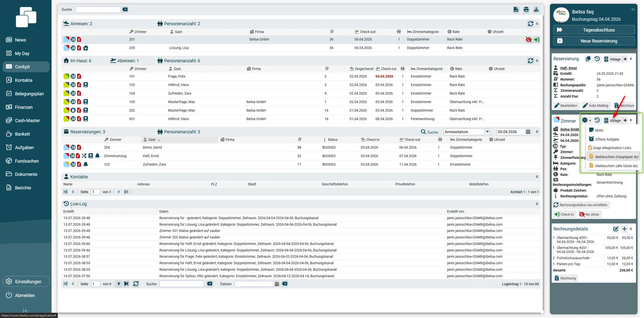
Task: Open the Anreisedatum search dropdown
Action: [x=487, y=132]
